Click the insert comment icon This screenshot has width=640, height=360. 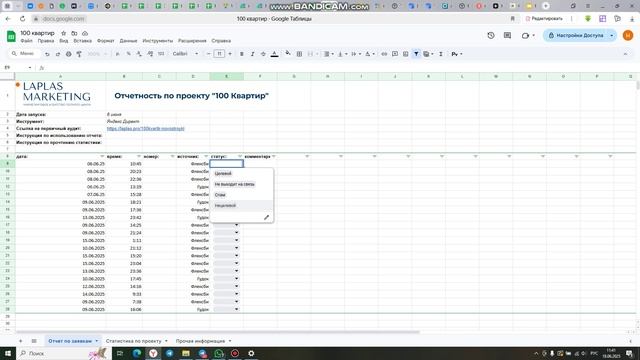[x=395, y=54]
